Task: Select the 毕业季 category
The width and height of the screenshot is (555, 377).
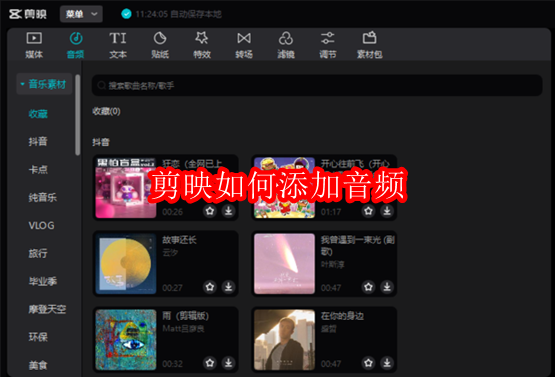Action: click(42, 281)
